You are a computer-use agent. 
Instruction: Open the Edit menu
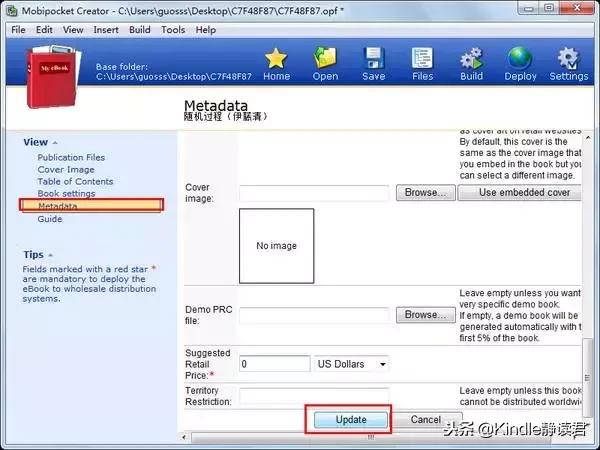[44, 30]
